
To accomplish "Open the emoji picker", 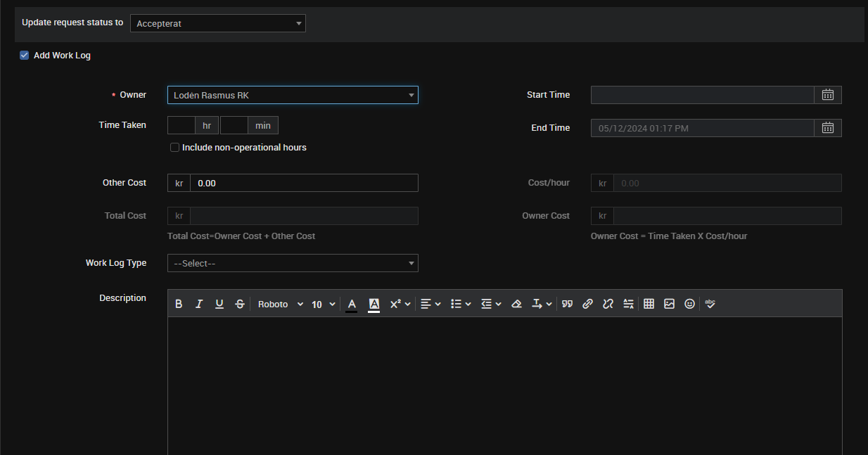I will click(x=689, y=304).
